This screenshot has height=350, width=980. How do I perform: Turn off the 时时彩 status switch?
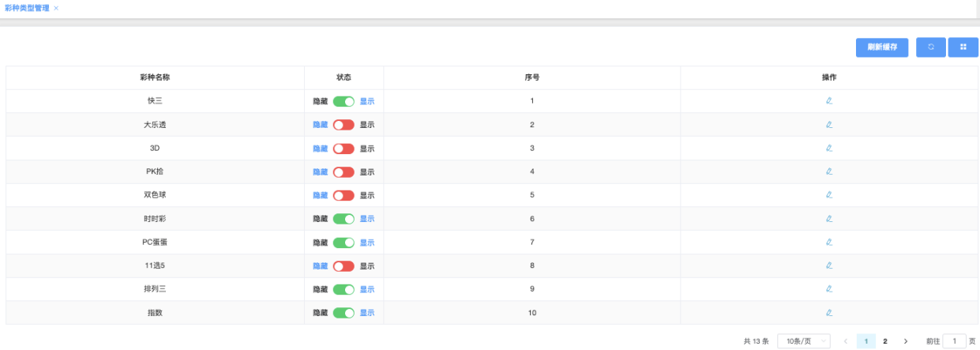pos(344,219)
